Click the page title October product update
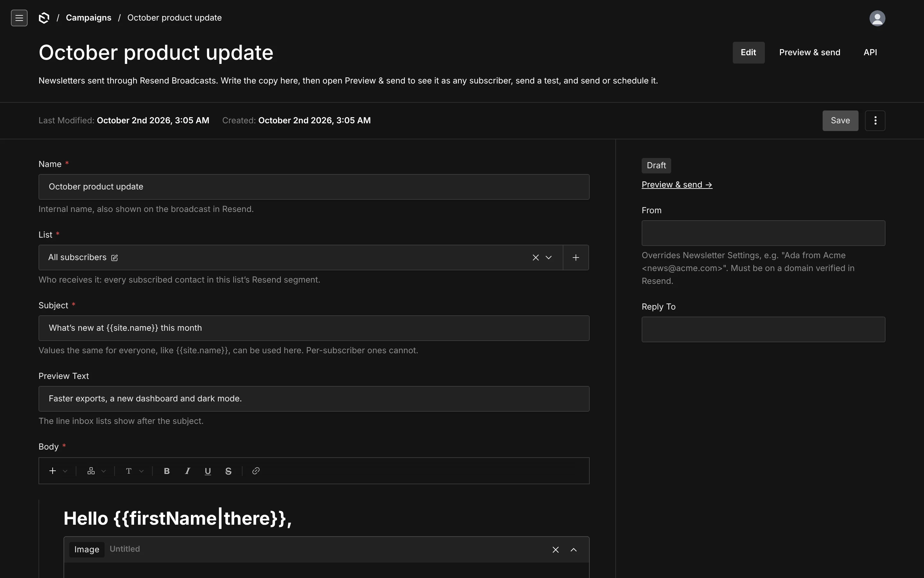Viewport: 924px width, 578px height. (x=156, y=53)
